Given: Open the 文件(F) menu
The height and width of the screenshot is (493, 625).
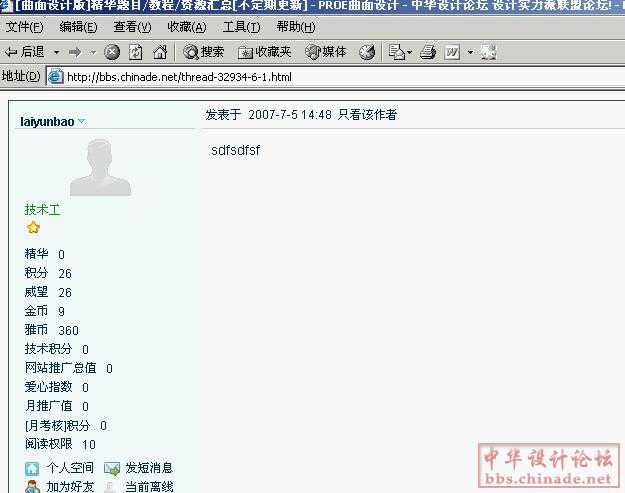Looking at the screenshot, I should tap(24, 27).
